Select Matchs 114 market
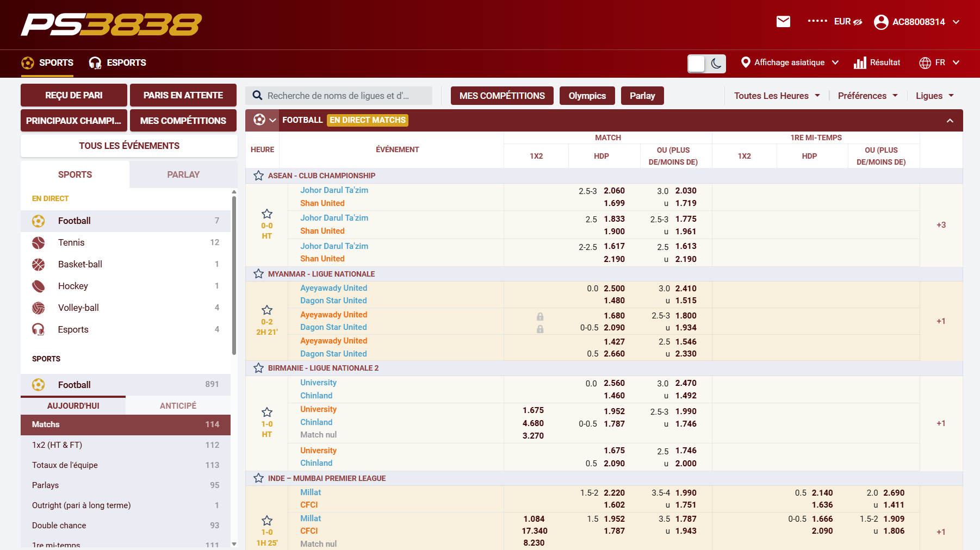 pyautogui.click(x=126, y=424)
